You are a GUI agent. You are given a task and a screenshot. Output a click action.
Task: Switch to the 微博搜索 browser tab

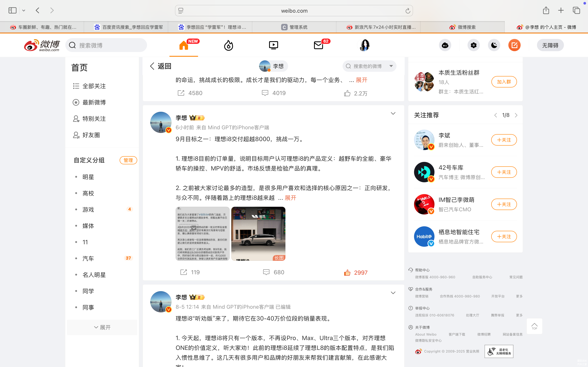click(x=462, y=27)
